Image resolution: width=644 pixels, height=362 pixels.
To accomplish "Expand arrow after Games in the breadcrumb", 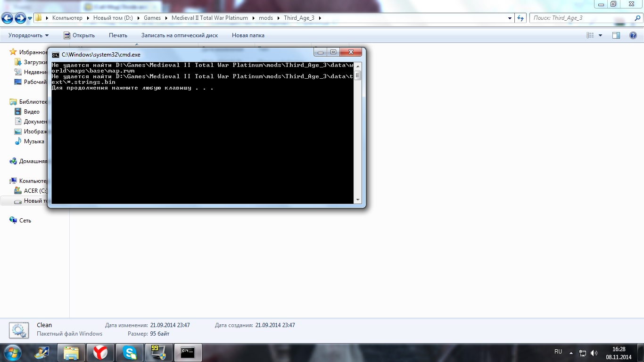I will [x=166, y=18].
